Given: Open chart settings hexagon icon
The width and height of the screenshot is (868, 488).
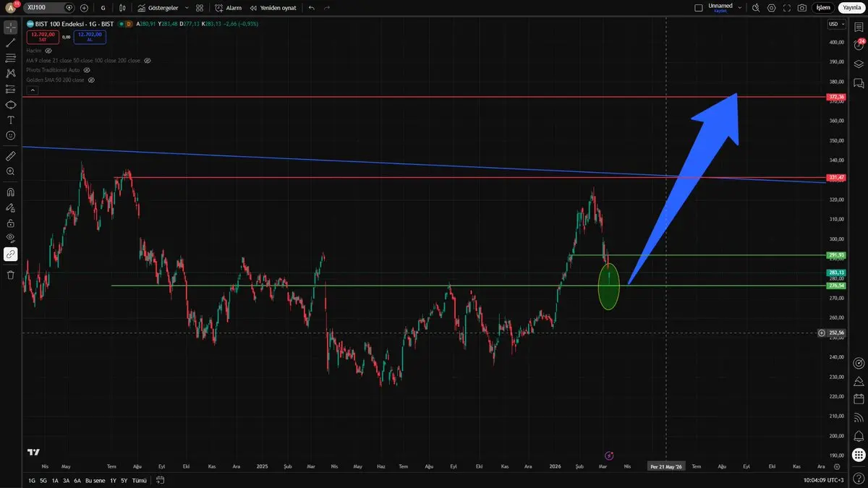Looking at the screenshot, I should coord(771,7).
